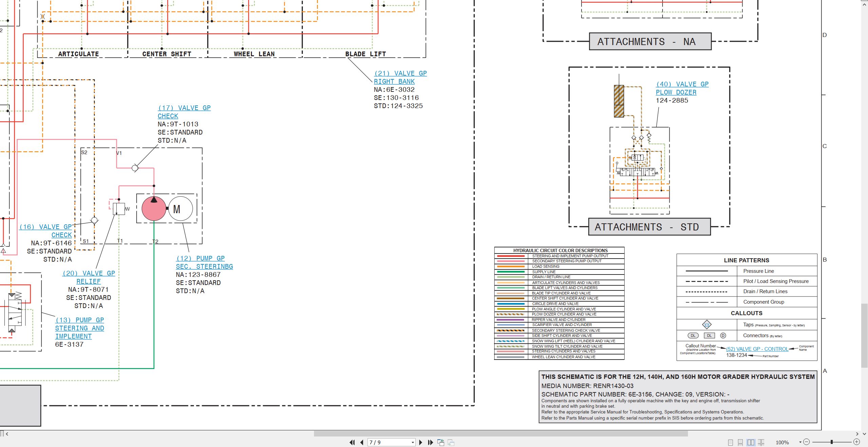Go to next page

pos(421,442)
